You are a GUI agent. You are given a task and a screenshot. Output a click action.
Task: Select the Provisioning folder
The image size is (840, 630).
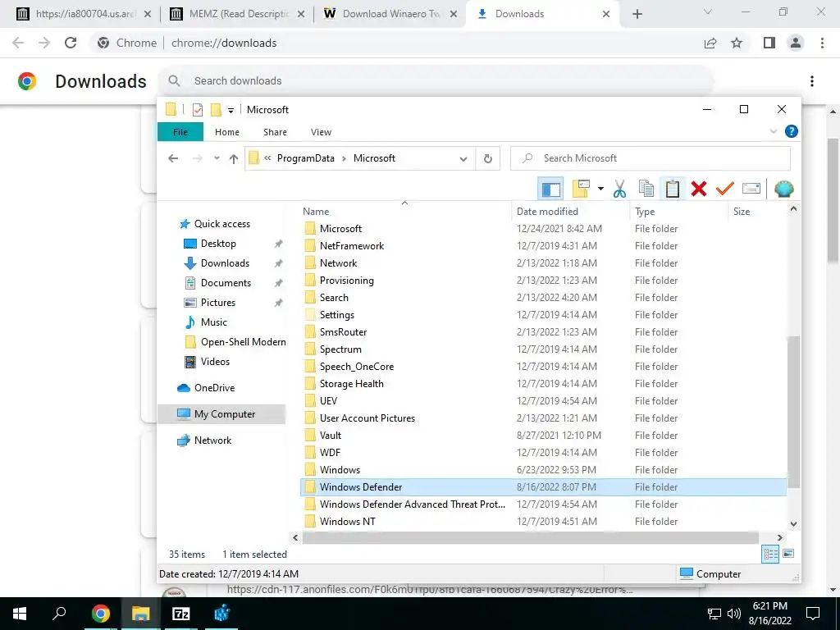coord(347,281)
